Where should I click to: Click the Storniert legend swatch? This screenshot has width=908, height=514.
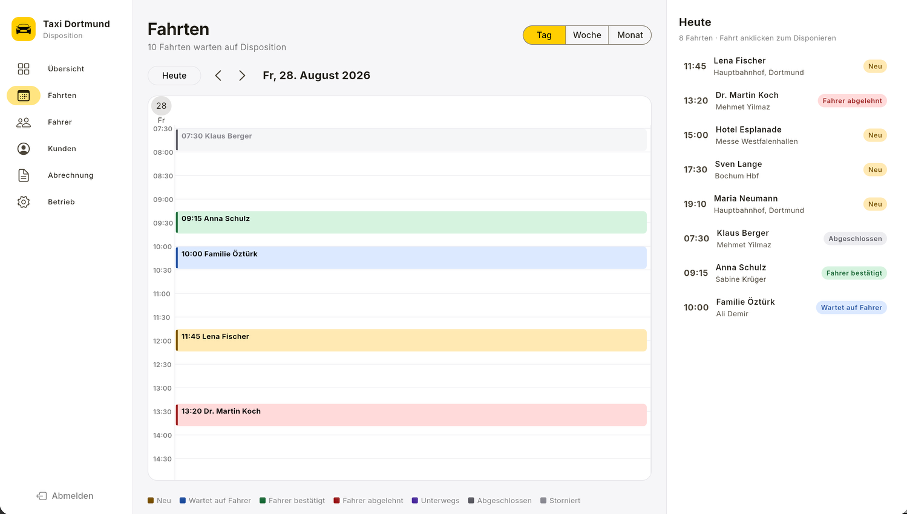tap(543, 501)
